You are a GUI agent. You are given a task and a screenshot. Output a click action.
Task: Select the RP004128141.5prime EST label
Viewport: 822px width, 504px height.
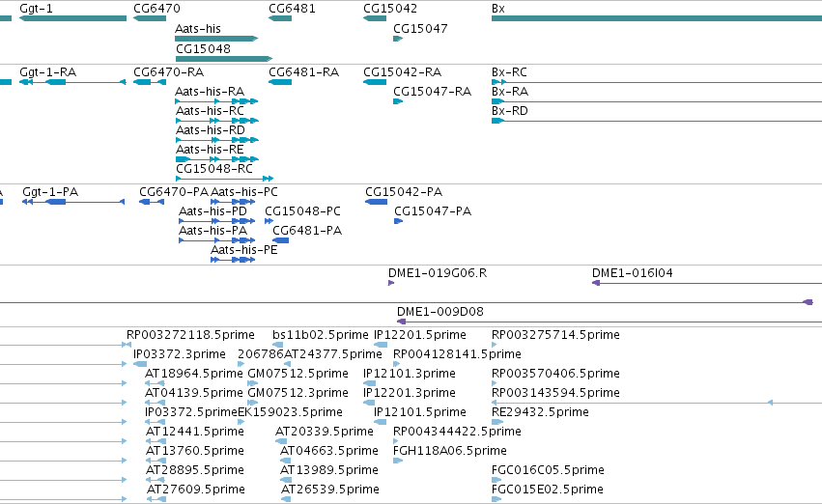[x=457, y=354]
